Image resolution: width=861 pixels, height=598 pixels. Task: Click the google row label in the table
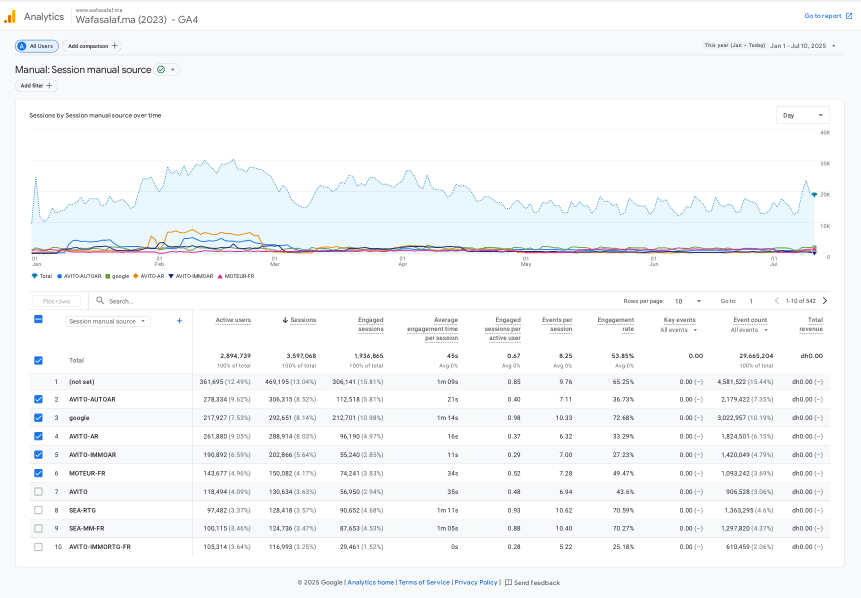[79, 418]
